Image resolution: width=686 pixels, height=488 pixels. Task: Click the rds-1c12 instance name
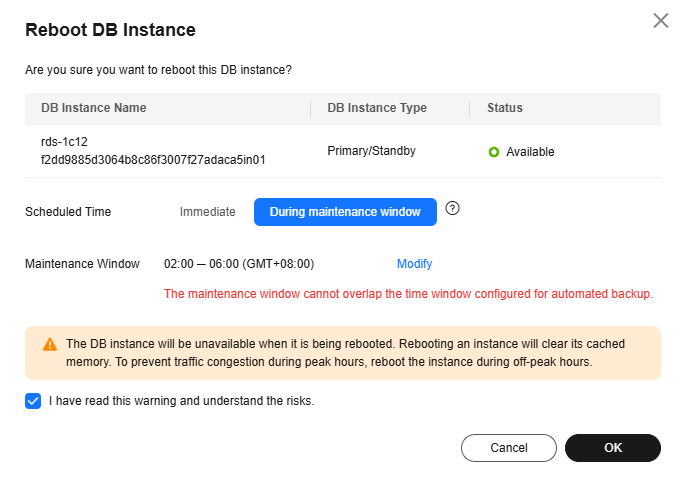point(65,142)
